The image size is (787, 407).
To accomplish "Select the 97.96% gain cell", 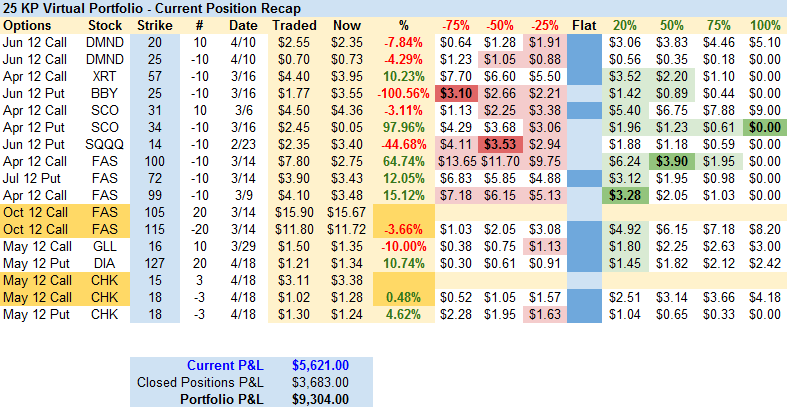I will (x=404, y=126).
